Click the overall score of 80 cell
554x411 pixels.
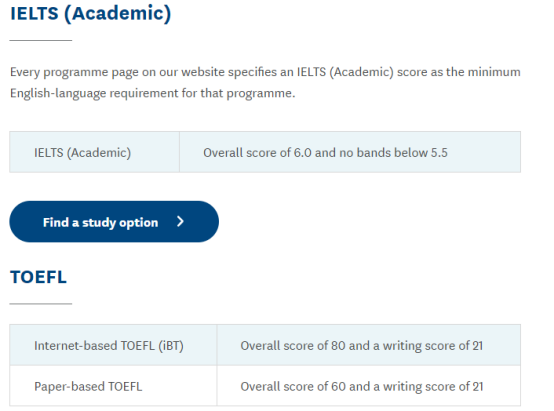point(369,345)
